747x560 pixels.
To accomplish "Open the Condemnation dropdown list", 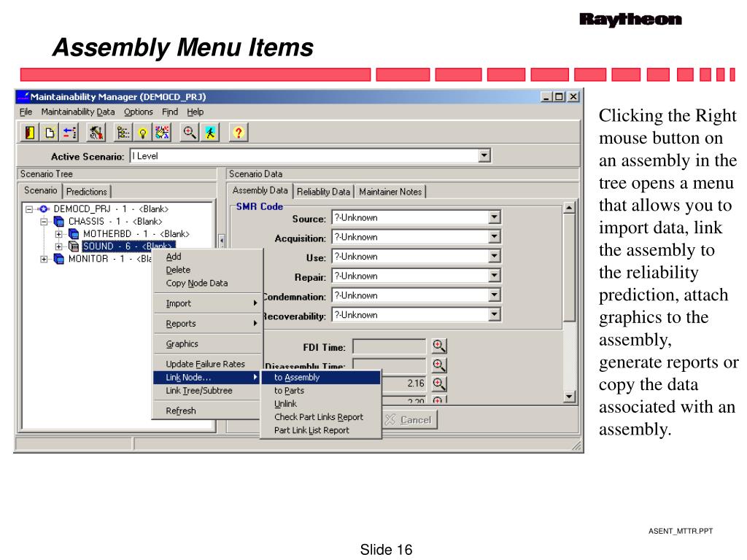I will (x=495, y=295).
